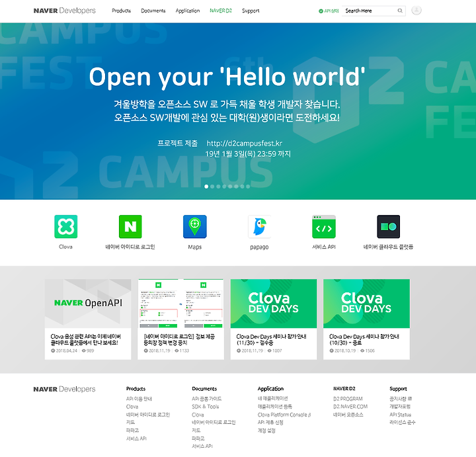This screenshot has height=457, width=476.
Task: Click the 'Maps' label under the pin icon
Action: (195, 247)
